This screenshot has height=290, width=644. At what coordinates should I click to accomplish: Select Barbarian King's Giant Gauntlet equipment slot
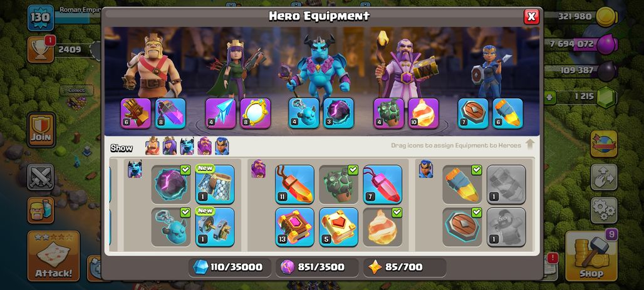pyautogui.click(x=136, y=113)
